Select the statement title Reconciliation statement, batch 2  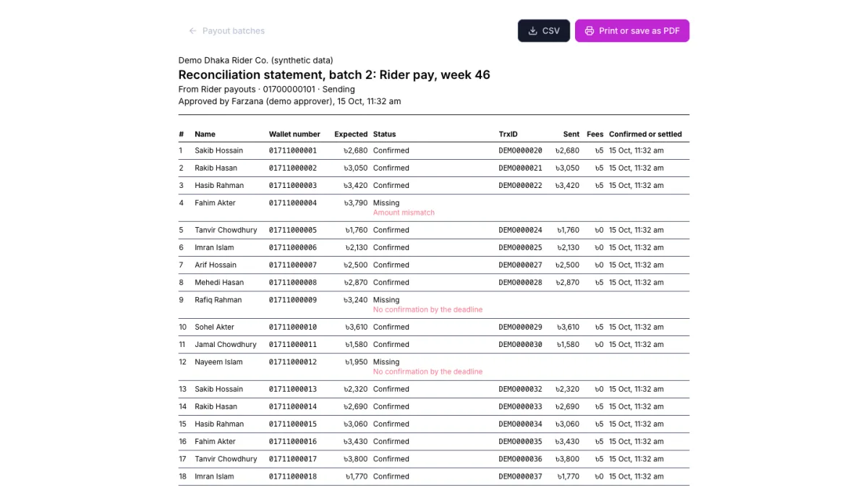pyautogui.click(x=334, y=75)
